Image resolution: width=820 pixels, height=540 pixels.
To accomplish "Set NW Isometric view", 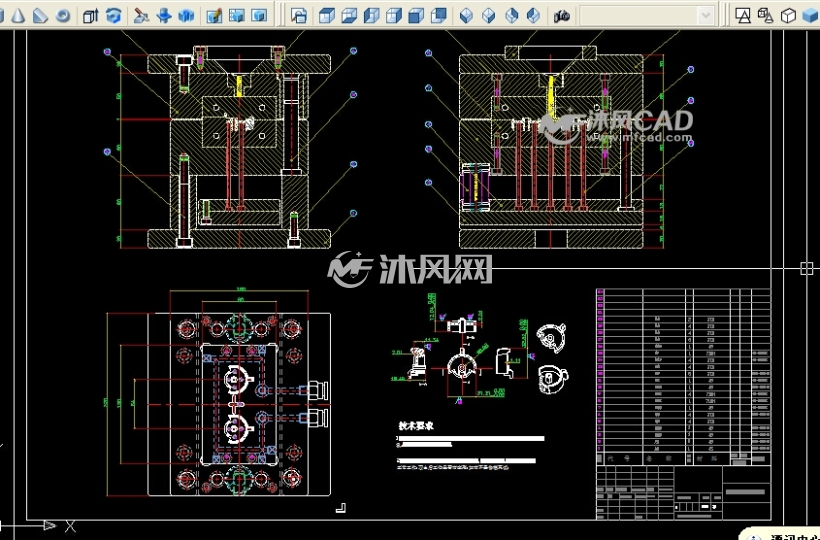I will click(x=533, y=16).
